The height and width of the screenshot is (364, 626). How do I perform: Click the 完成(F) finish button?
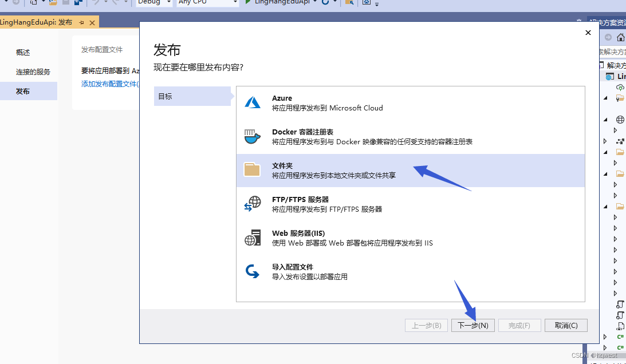(519, 325)
